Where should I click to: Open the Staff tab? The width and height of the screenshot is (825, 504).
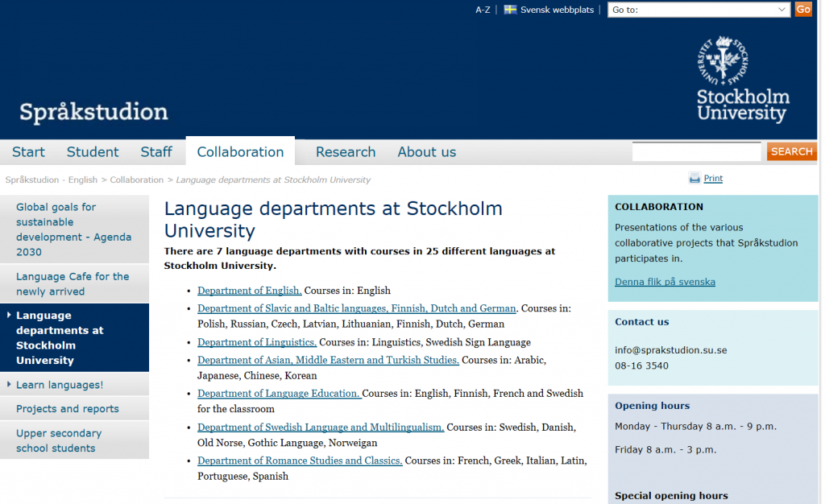coord(156,152)
